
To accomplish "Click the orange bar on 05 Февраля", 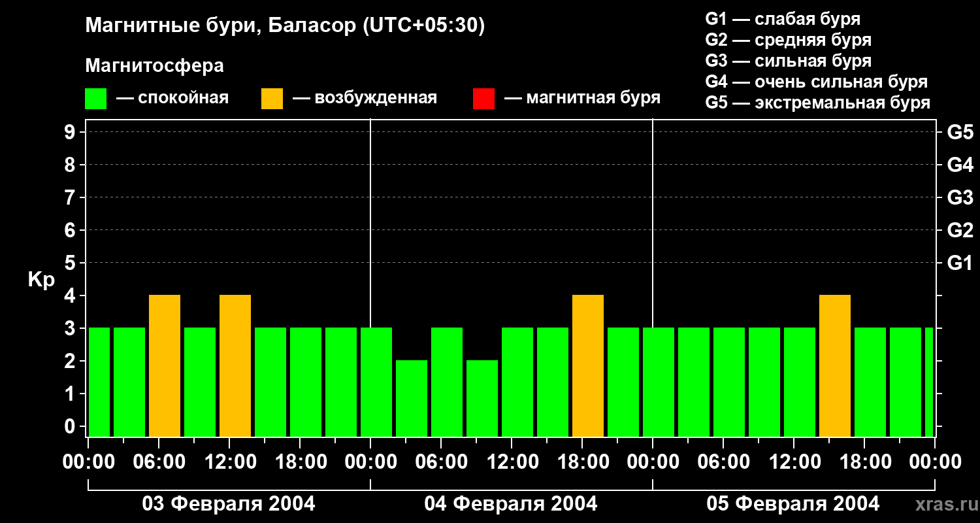I will (x=835, y=366).
